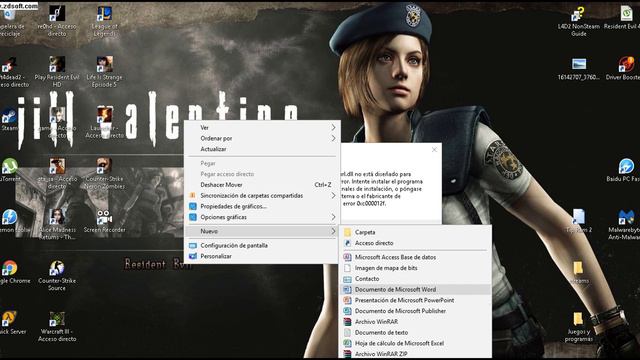The image size is (640, 360).
Task: Create a Presentación de Microsoft PowerPoint
Action: pos(416,300)
